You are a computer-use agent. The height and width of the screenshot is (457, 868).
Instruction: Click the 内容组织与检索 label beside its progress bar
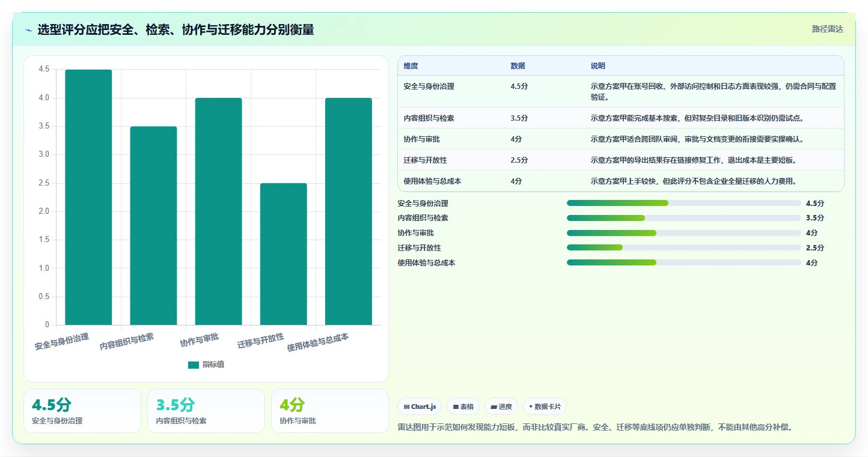423,218
